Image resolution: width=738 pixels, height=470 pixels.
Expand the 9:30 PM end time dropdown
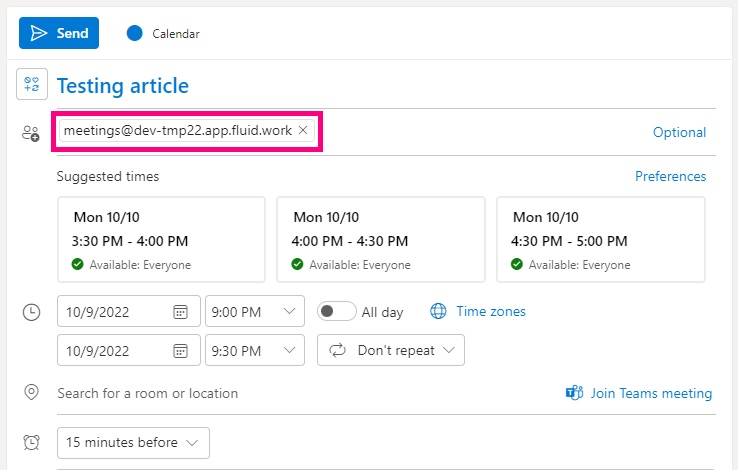(255, 350)
